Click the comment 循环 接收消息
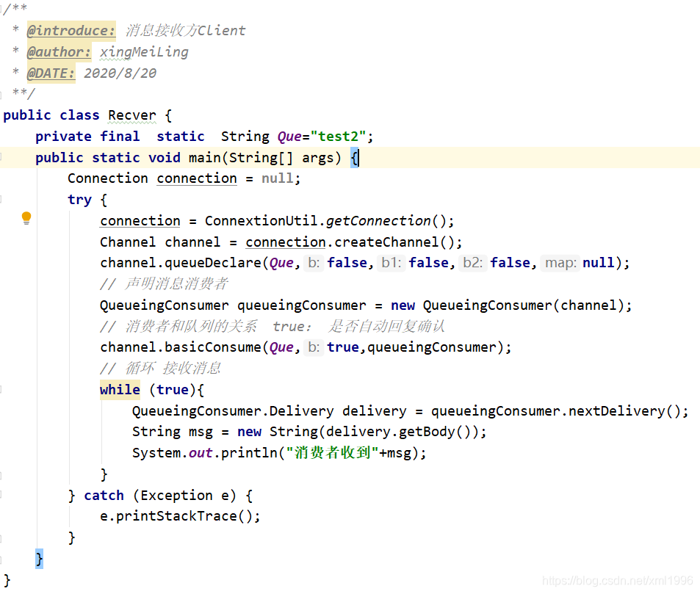The image size is (700, 594). pyautogui.click(x=173, y=368)
